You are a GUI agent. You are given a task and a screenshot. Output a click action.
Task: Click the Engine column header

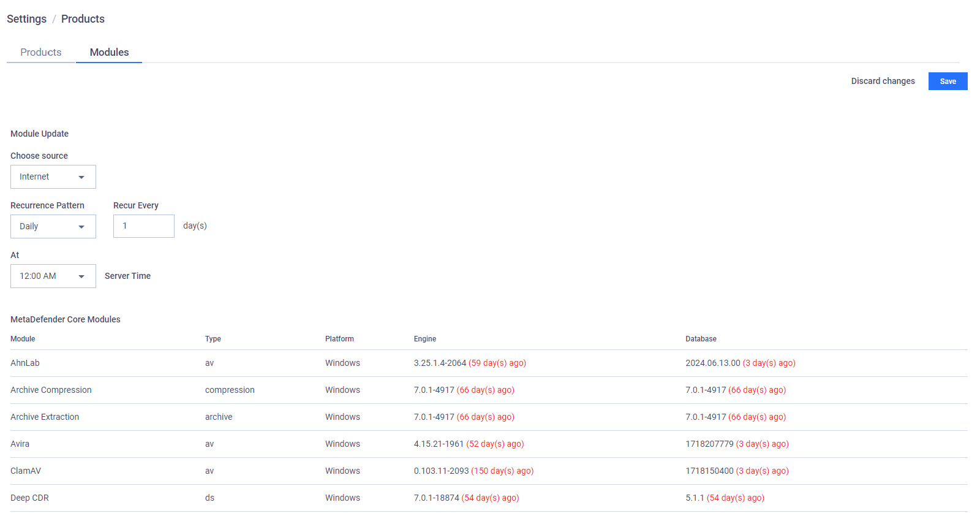425,339
